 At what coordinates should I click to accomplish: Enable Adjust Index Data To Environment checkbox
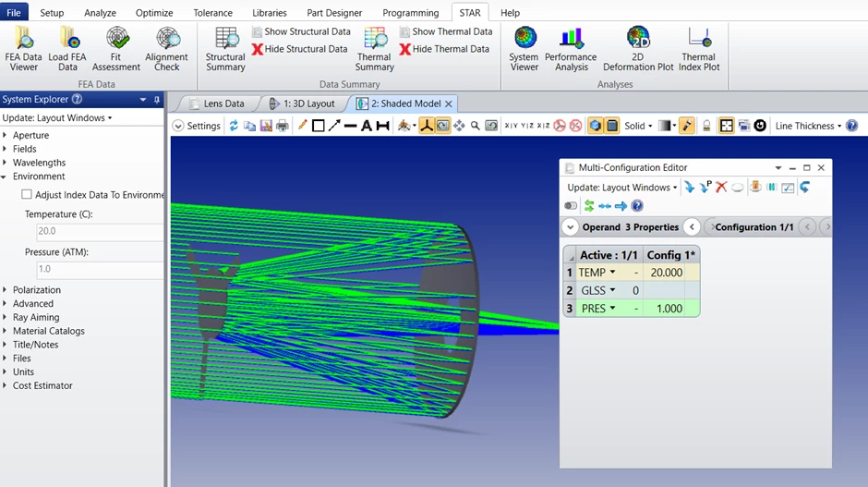(27, 194)
